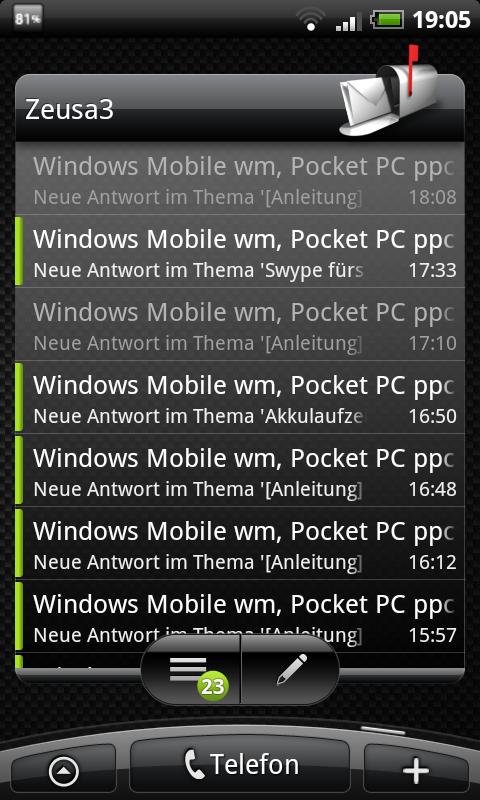The width and height of the screenshot is (480, 800).
Task: Tap the signal strength bars icon
Action: tap(348, 21)
